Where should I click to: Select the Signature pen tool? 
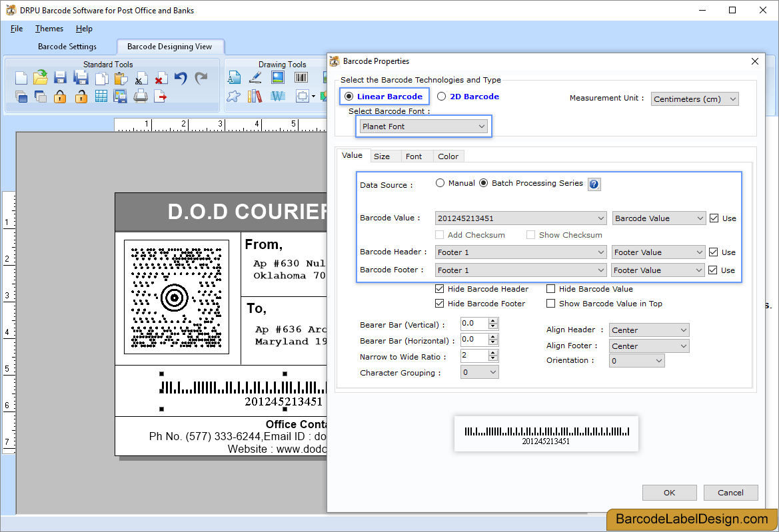255,77
